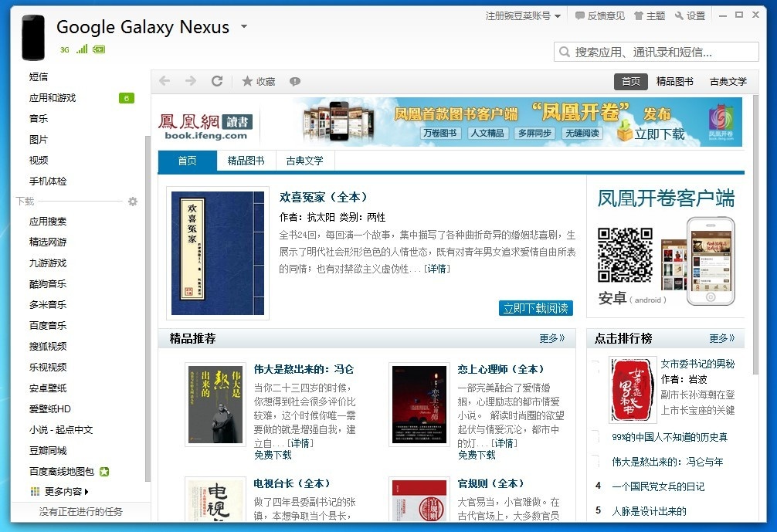Click the Galaxy Nexus phone image
777x532 pixels.
click(33, 37)
